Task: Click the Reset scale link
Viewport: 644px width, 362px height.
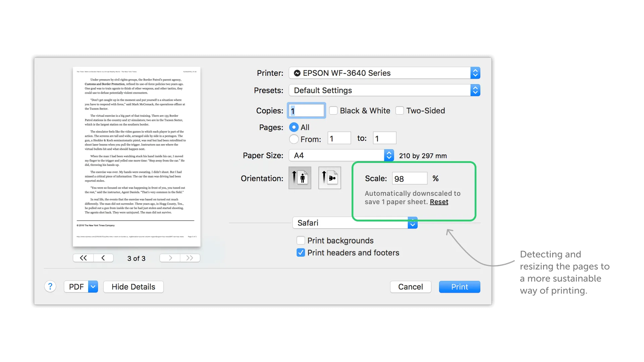Action: [439, 202]
